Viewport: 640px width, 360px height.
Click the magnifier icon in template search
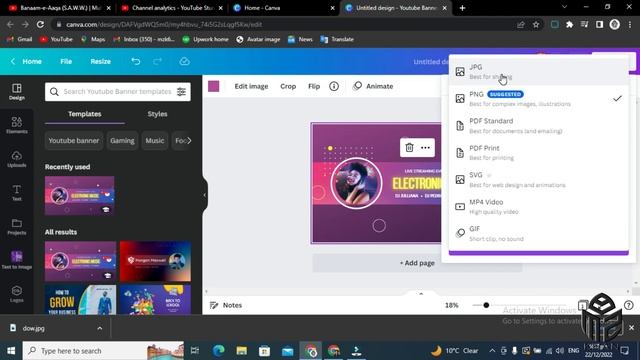[x=54, y=92]
